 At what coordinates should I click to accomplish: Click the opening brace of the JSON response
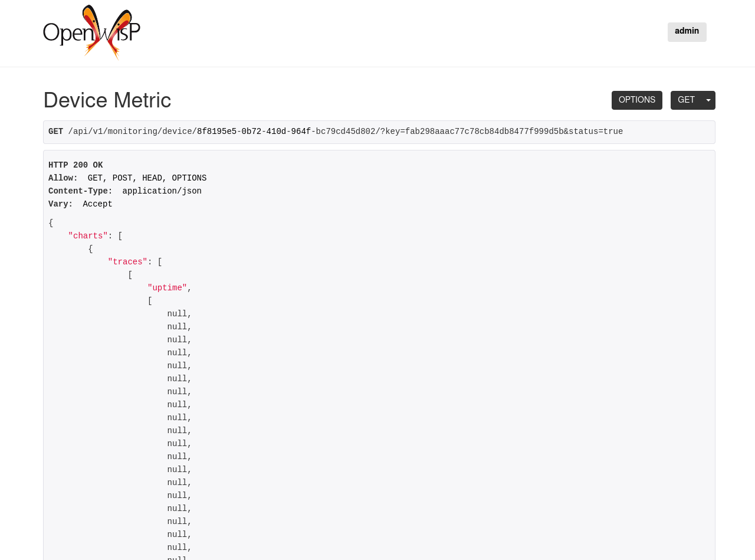click(51, 223)
